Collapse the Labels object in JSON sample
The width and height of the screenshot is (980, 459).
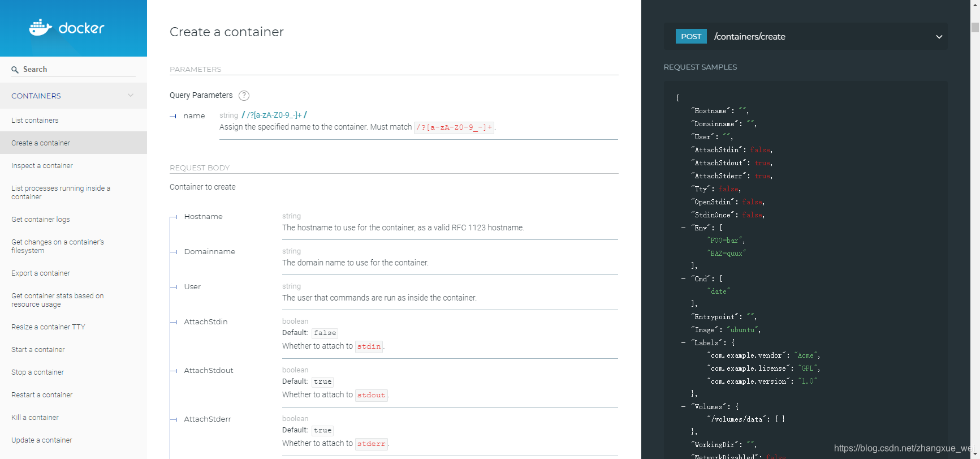[684, 342]
